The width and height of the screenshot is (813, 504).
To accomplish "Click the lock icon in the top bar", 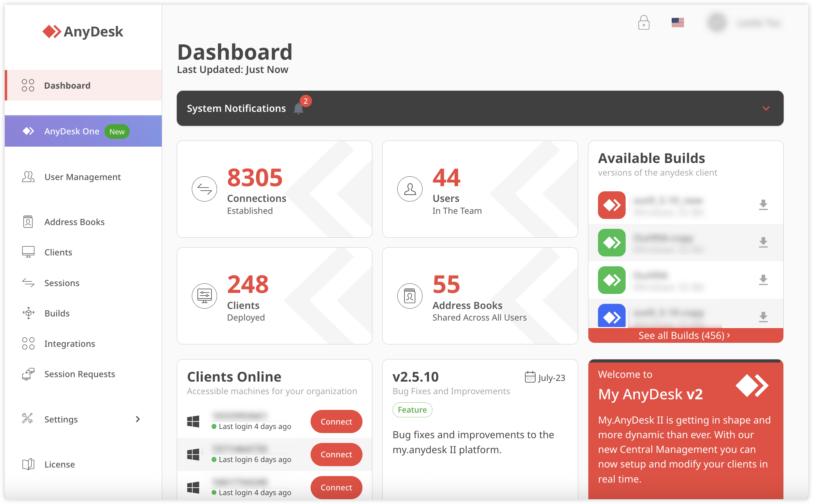I will 643,23.
